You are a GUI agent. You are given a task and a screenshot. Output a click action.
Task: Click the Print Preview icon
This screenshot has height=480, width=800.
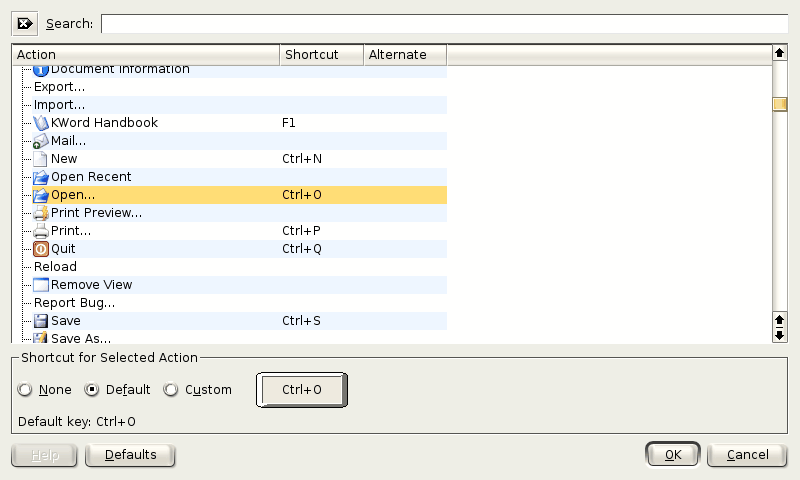point(41,213)
